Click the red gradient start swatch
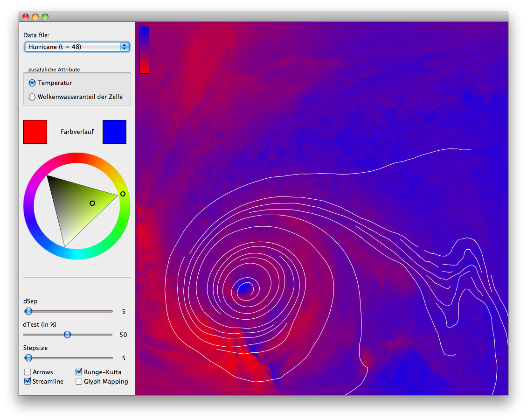 [x=35, y=132]
